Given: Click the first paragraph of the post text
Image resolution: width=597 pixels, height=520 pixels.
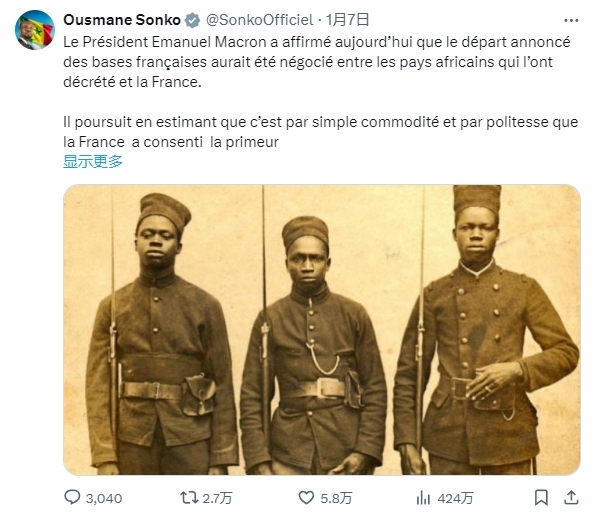Looking at the screenshot, I should click(x=317, y=62).
